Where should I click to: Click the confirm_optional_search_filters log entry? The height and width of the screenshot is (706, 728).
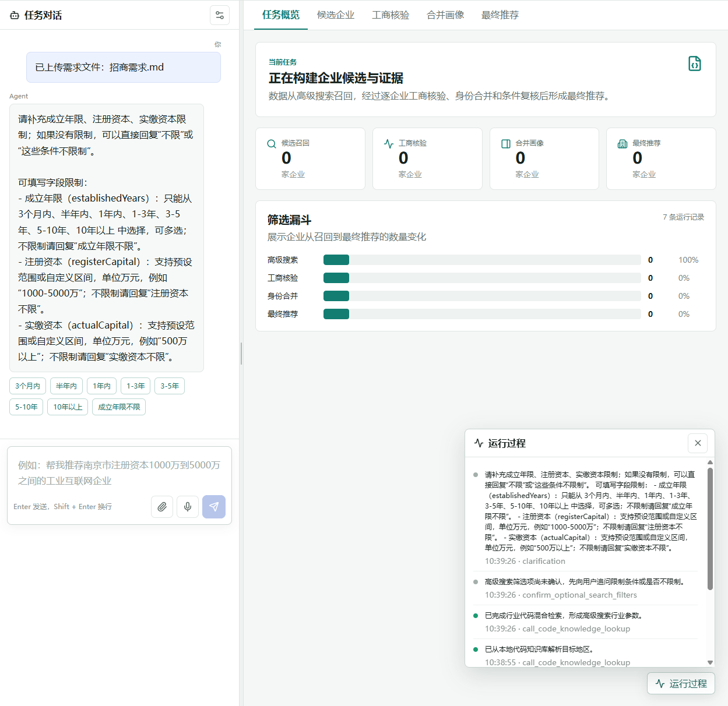tap(585, 588)
